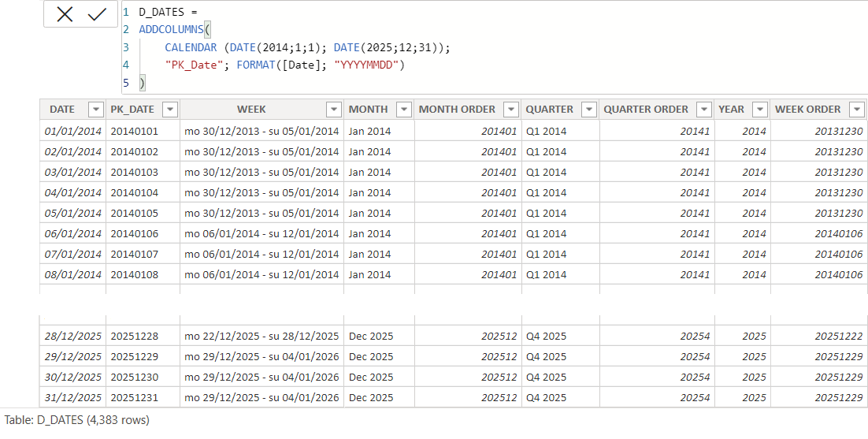Open the DATE column filter dropdown
Screen dimensions: 868x439
(96, 110)
